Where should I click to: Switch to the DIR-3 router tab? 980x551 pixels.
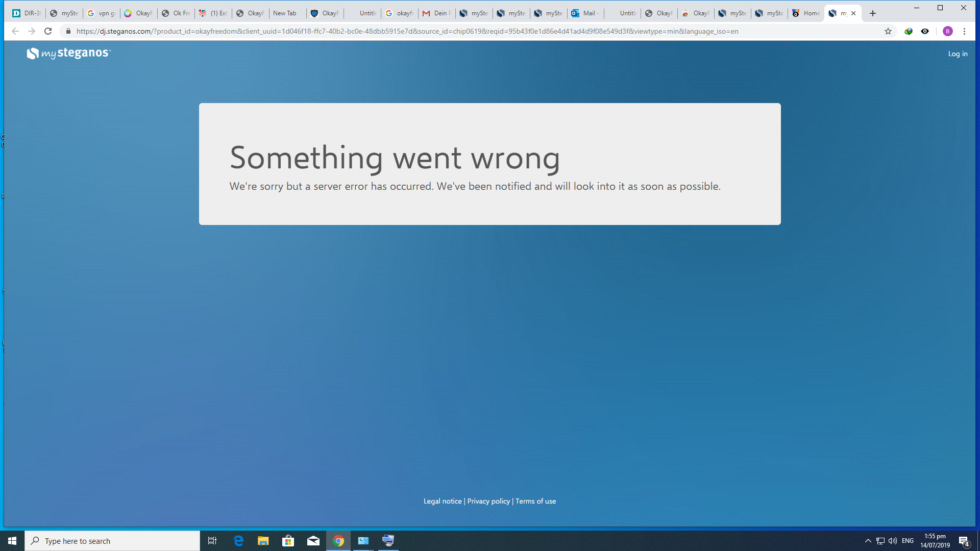27,13
